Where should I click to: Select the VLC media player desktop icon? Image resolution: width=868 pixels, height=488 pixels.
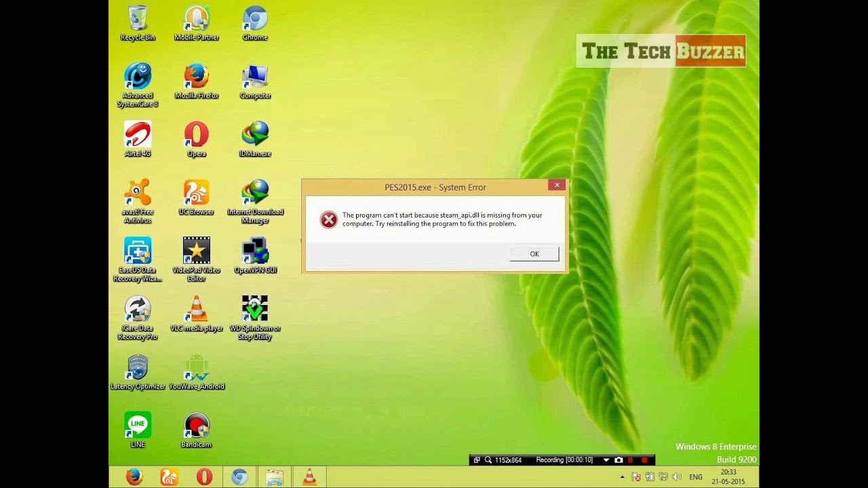click(x=197, y=314)
